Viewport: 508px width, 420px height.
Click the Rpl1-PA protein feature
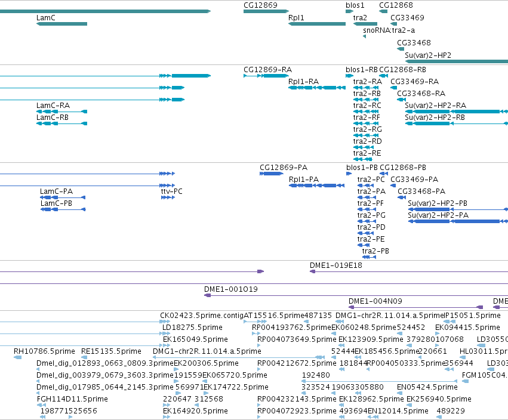click(316, 186)
